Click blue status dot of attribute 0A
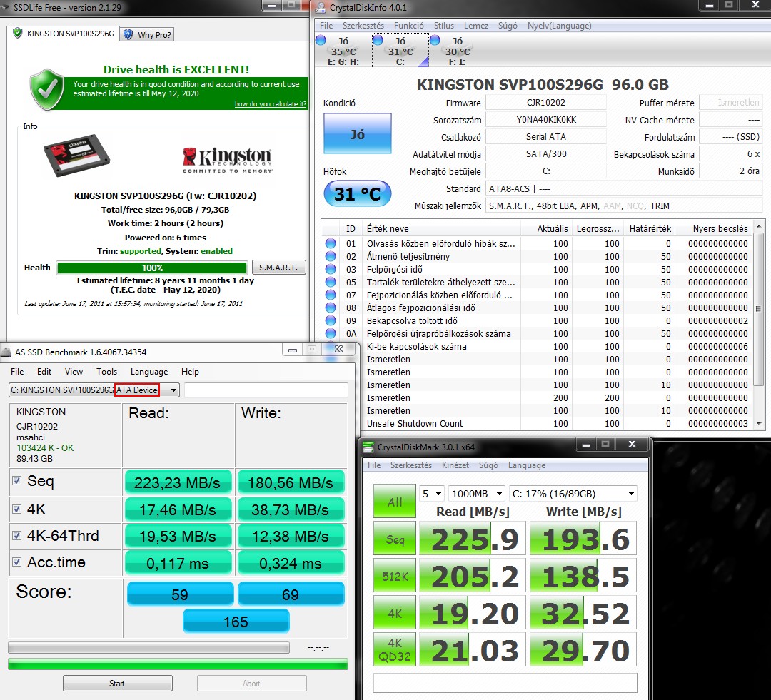This screenshot has height=700, width=771. [331, 333]
